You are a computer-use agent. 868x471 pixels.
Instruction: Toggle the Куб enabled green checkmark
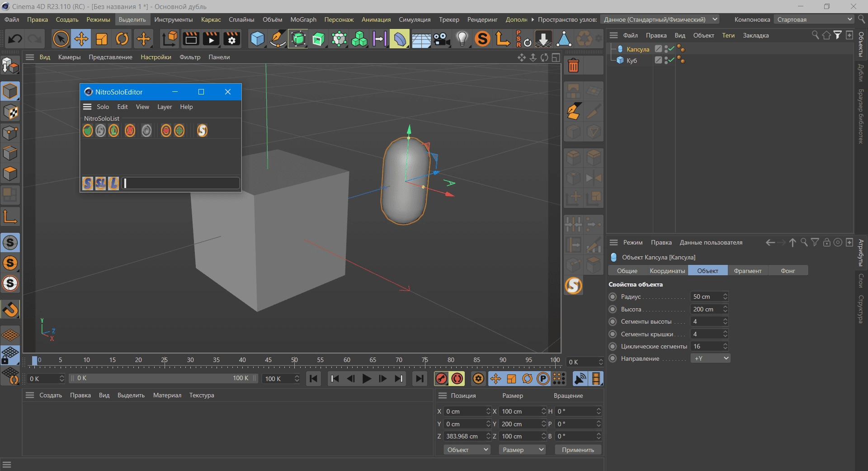click(x=671, y=60)
